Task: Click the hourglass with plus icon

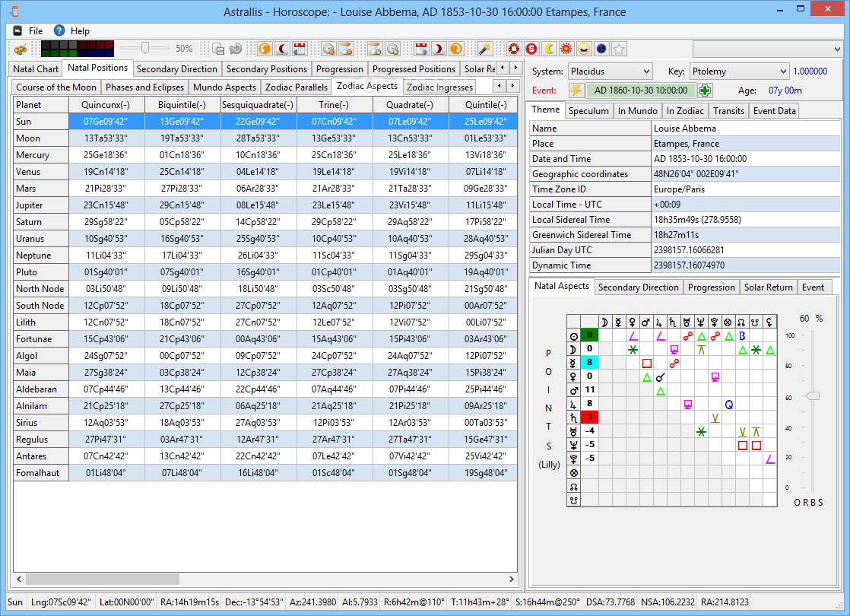Action: 375,49
